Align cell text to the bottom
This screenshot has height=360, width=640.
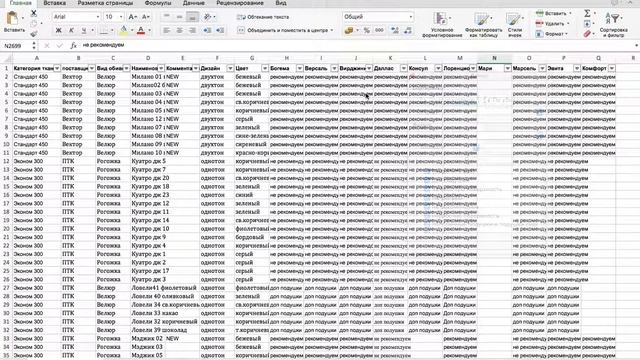pos(192,17)
